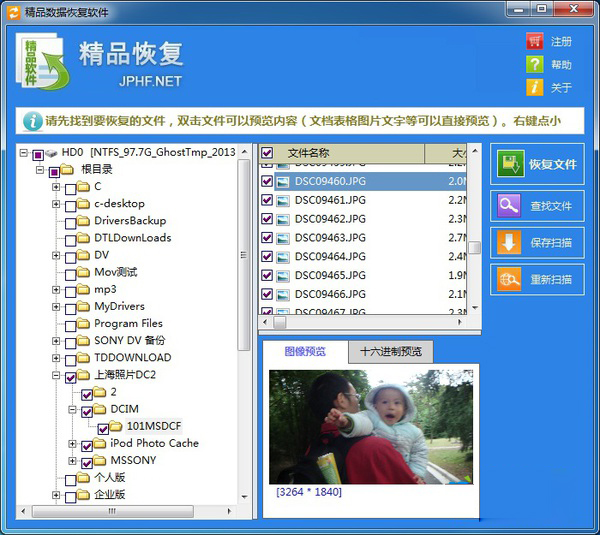Collapse the 上海照片DC2 folder node
The width and height of the screenshot is (600, 535).
56,375
